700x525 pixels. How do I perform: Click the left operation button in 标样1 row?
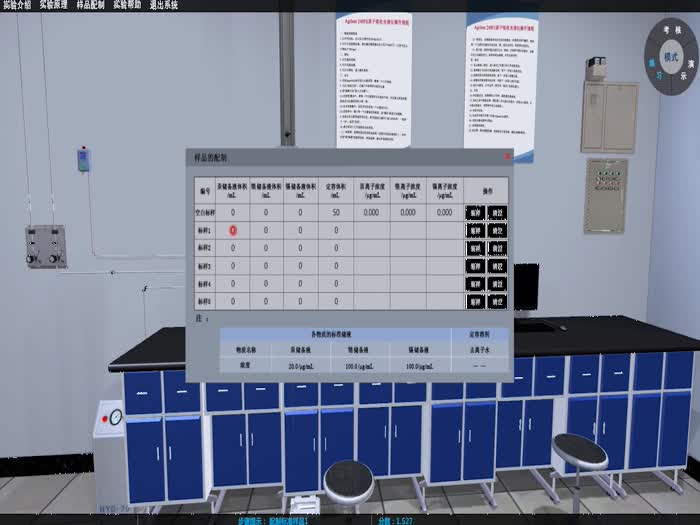click(475, 230)
